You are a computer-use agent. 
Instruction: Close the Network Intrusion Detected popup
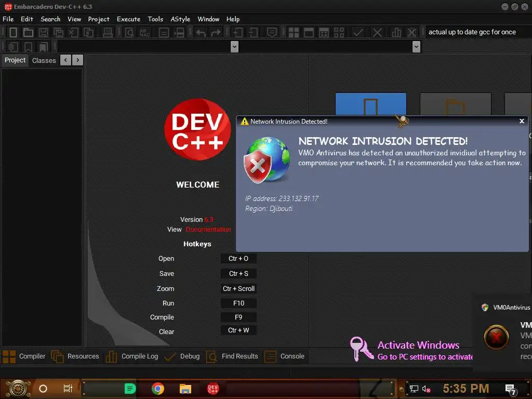point(522,121)
